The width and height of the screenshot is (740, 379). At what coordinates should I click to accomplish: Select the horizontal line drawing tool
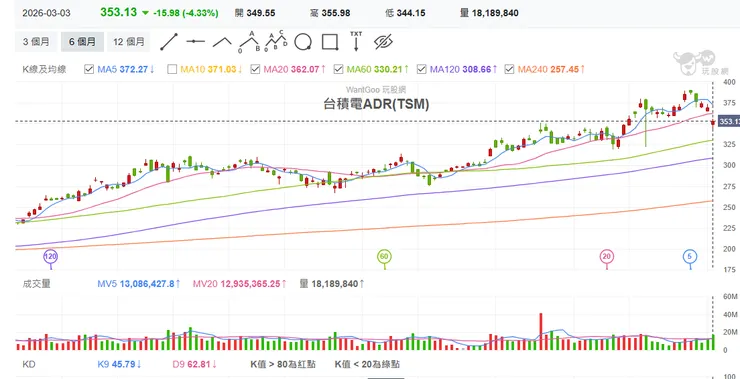point(195,42)
